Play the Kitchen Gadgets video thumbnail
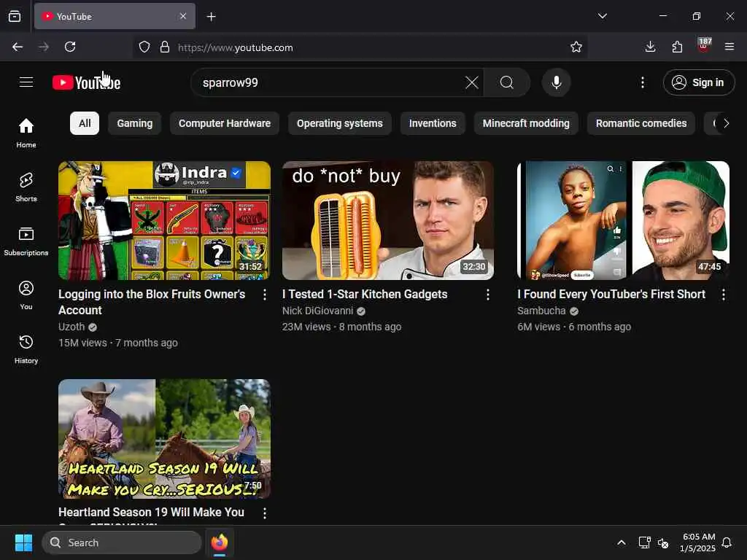The width and height of the screenshot is (747, 560). (x=388, y=220)
